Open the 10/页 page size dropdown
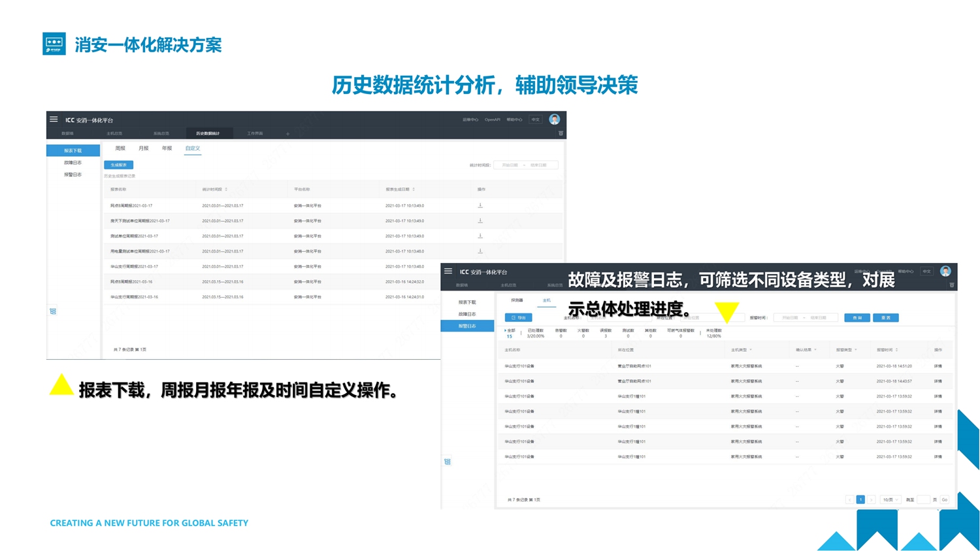This screenshot has width=980, height=551. (890, 499)
